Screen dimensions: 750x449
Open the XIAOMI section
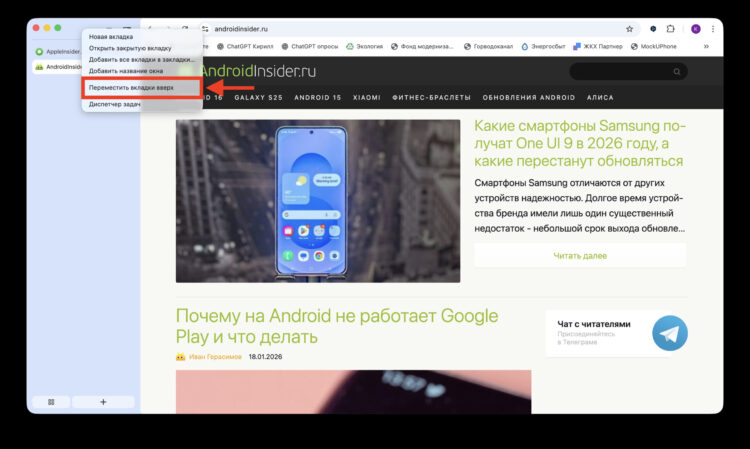pyautogui.click(x=366, y=98)
